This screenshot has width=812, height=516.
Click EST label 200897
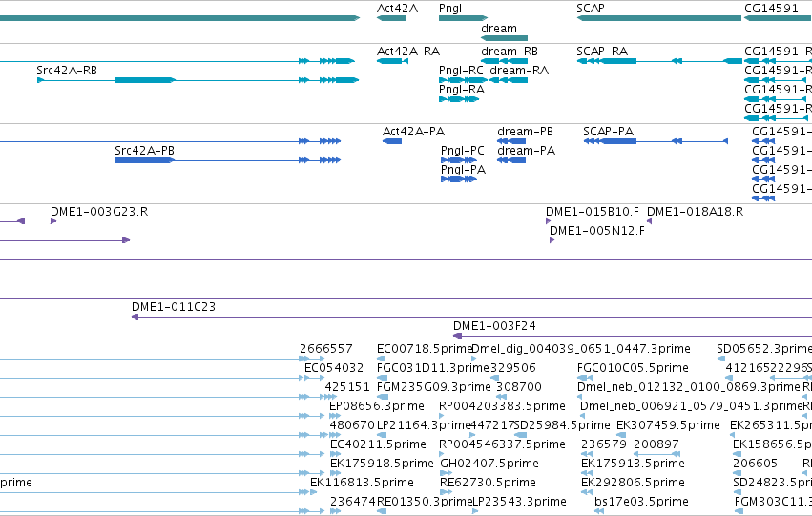click(x=656, y=444)
